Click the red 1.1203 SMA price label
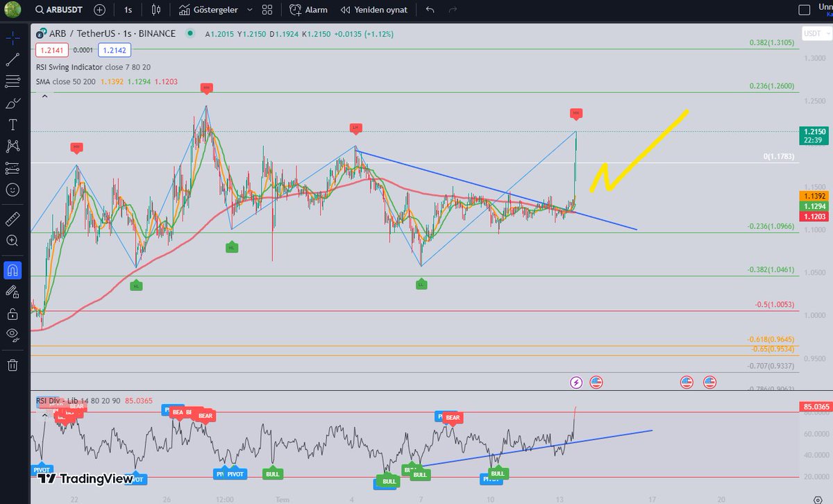This screenshot has height=504, width=833. point(814,217)
